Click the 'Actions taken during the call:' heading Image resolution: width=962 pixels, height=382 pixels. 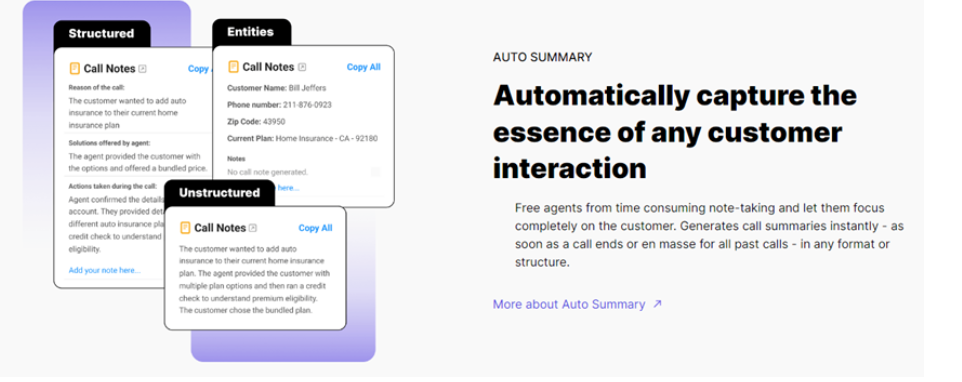113,186
